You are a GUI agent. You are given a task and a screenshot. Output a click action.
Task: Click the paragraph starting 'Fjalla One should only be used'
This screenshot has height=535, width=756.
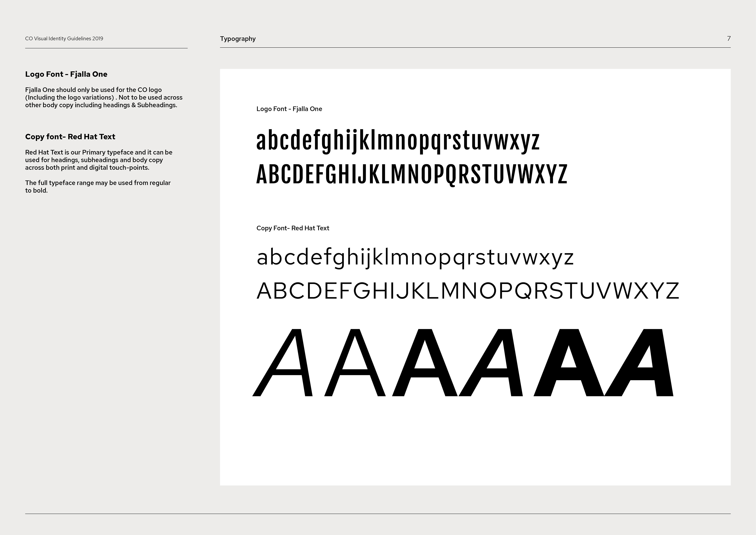104,97
